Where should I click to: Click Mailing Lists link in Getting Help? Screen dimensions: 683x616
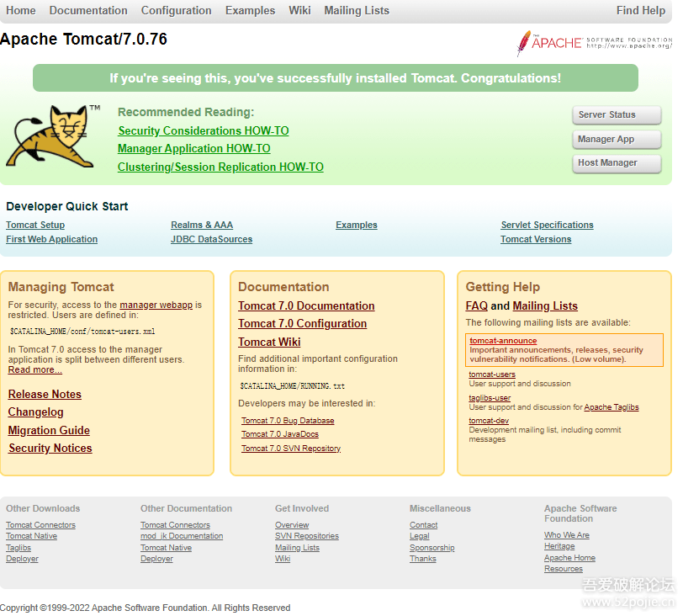coord(545,305)
